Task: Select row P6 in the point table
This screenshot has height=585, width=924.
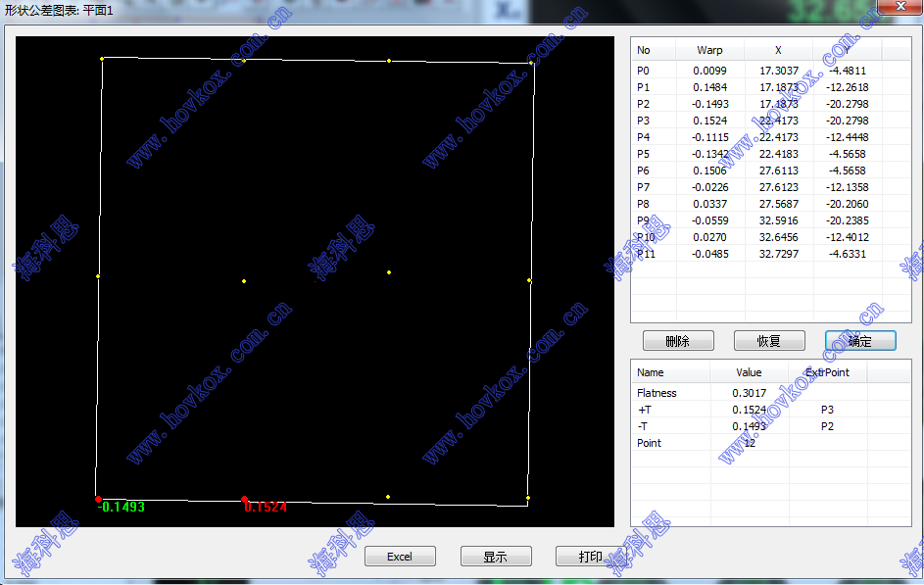Action: [771, 171]
